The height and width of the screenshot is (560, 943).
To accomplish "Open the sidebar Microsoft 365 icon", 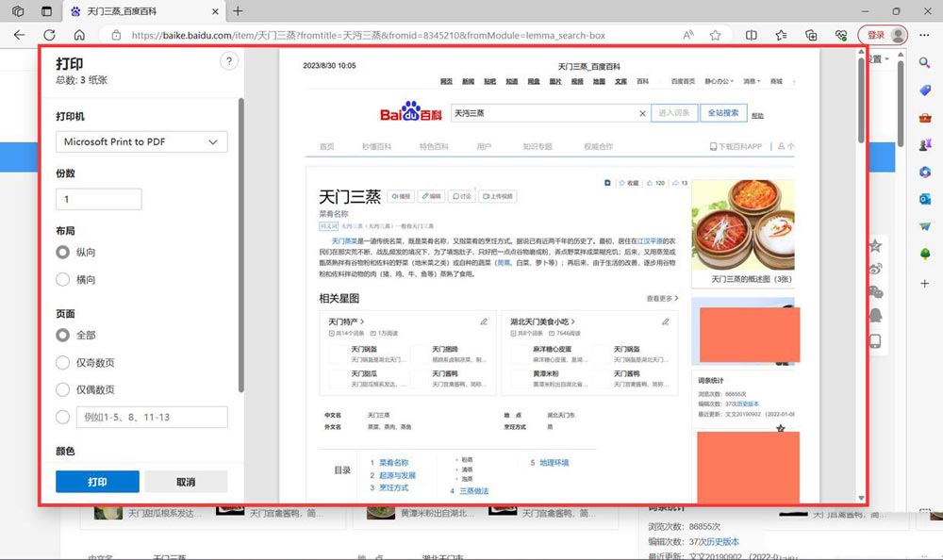I will coord(925,172).
